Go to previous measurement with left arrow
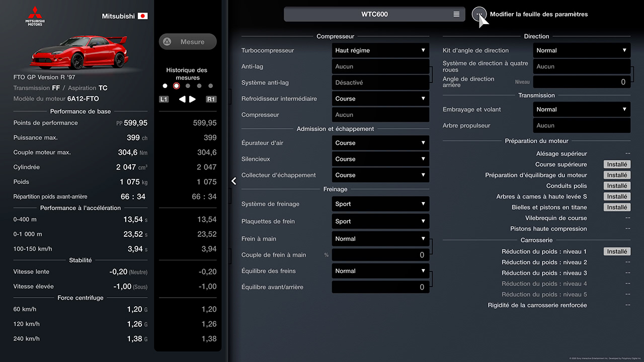Screen dimensions: 644x362 182,99
